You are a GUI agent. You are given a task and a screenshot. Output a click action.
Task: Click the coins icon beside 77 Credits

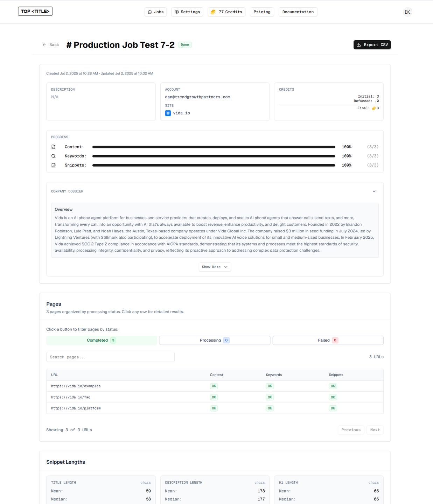tap(213, 12)
